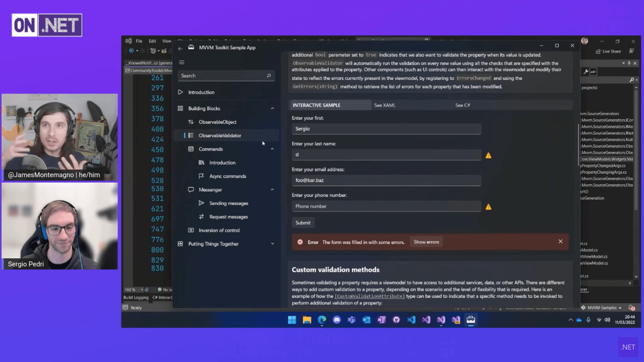Click the Putting Things Together icon
This screenshot has height=362, width=644.
point(180,244)
